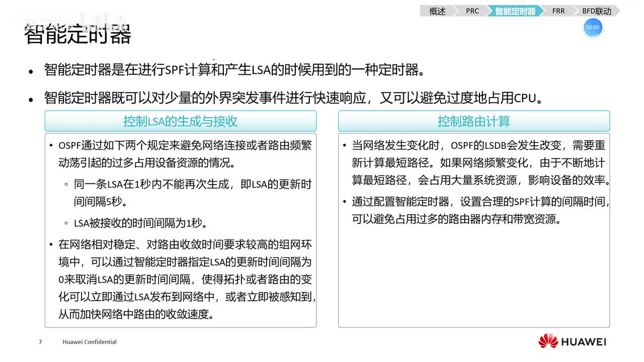
Task: Switch to the PRC tab
Action: (472, 11)
